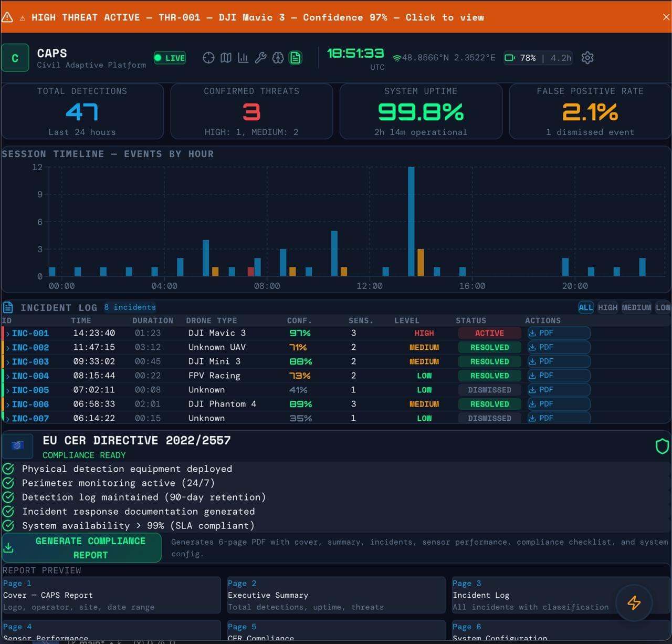The width and height of the screenshot is (672, 644).
Task: Click the wrench tools icon
Action: [x=260, y=58]
